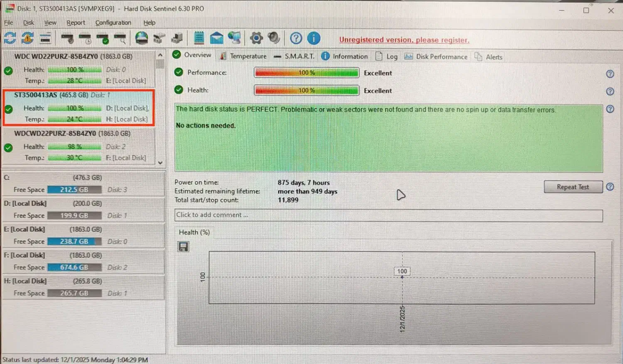Click the globe disk icon in the toolbar

click(142, 39)
